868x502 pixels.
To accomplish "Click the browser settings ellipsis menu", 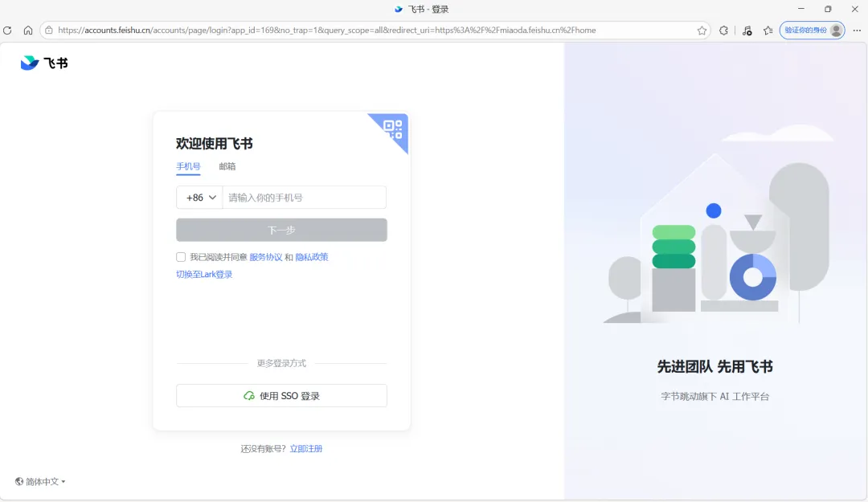I will coord(857,31).
